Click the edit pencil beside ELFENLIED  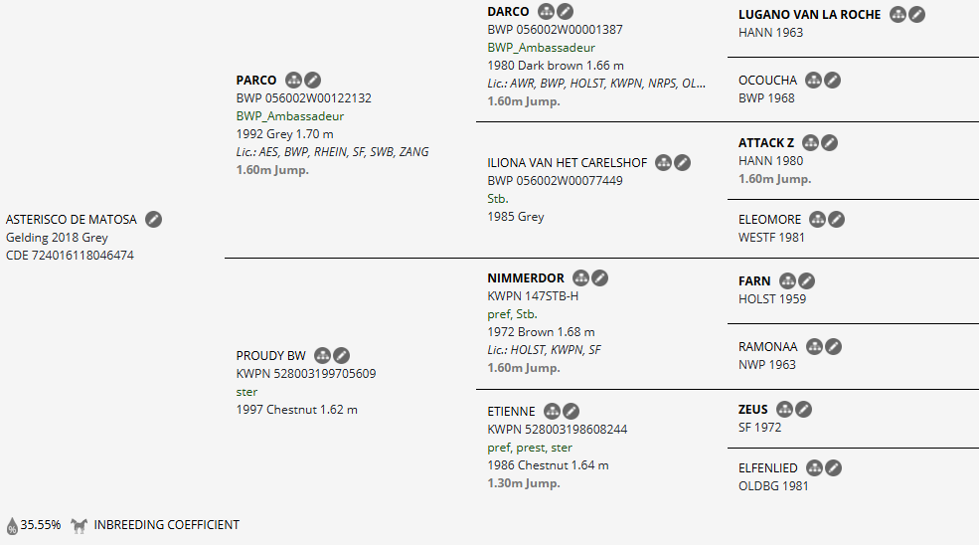click(x=834, y=467)
